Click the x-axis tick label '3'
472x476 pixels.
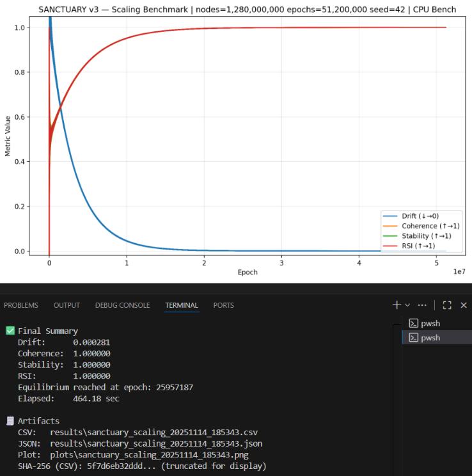coord(281,263)
